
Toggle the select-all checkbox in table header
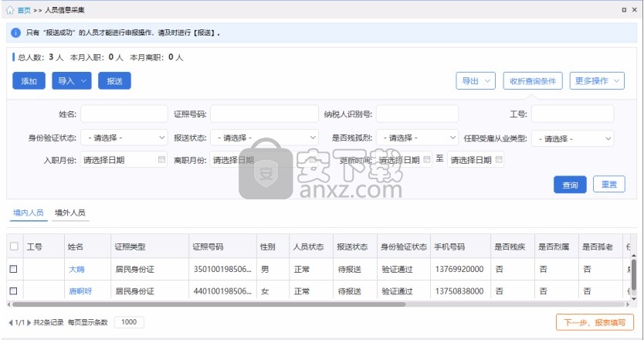pos(14,246)
